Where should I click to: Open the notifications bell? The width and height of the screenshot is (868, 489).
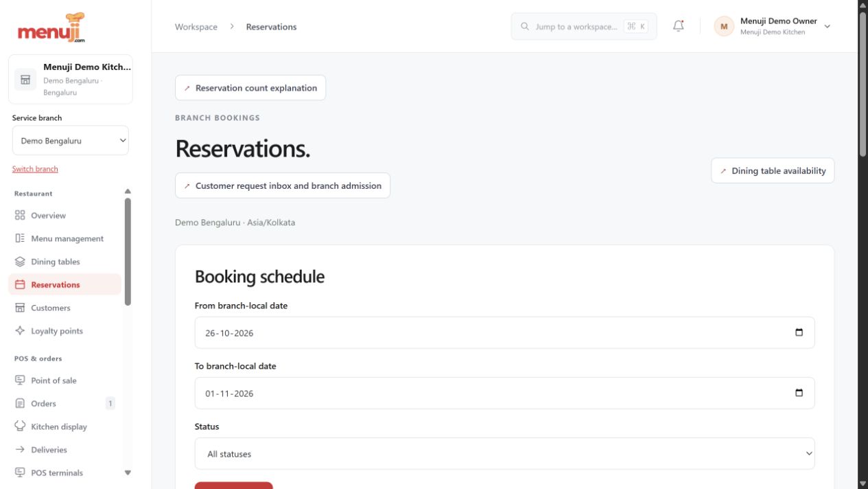tap(679, 26)
